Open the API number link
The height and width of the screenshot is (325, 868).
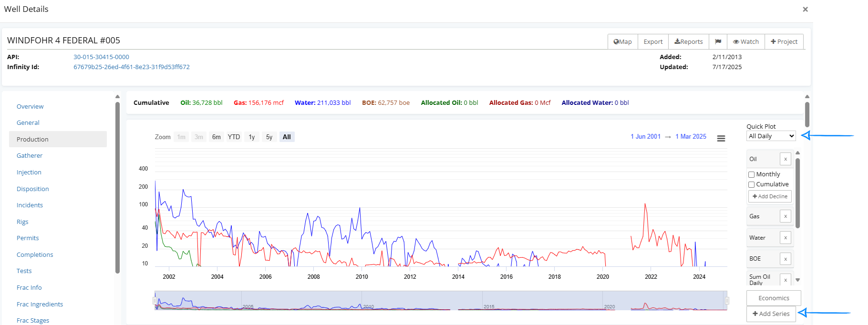(101, 57)
